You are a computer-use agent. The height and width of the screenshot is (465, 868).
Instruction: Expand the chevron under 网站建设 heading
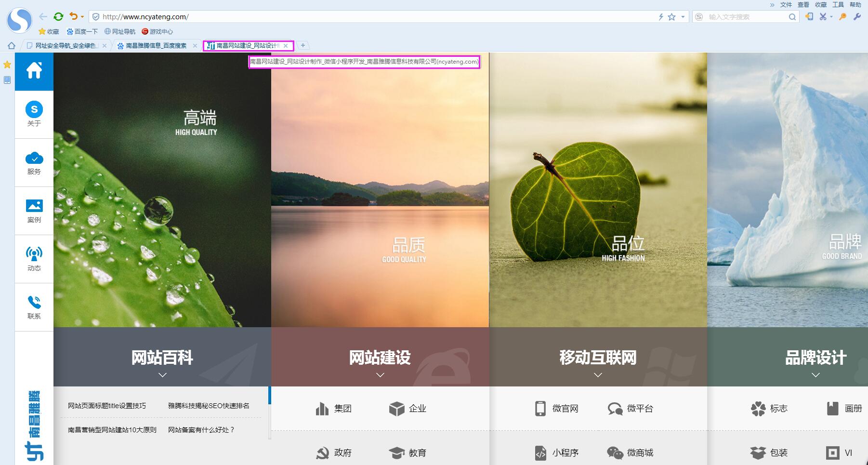(x=380, y=375)
